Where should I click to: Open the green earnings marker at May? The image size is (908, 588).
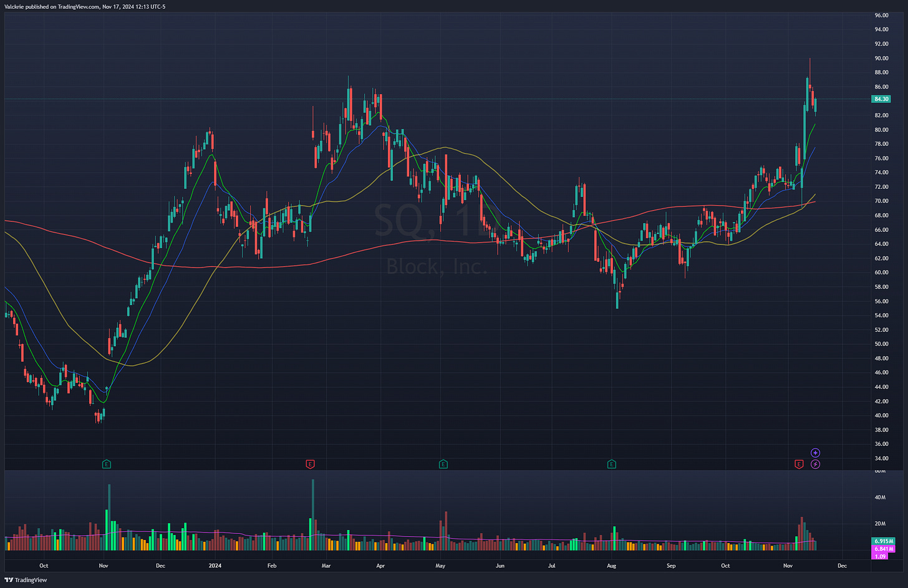click(x=443, y=464)
